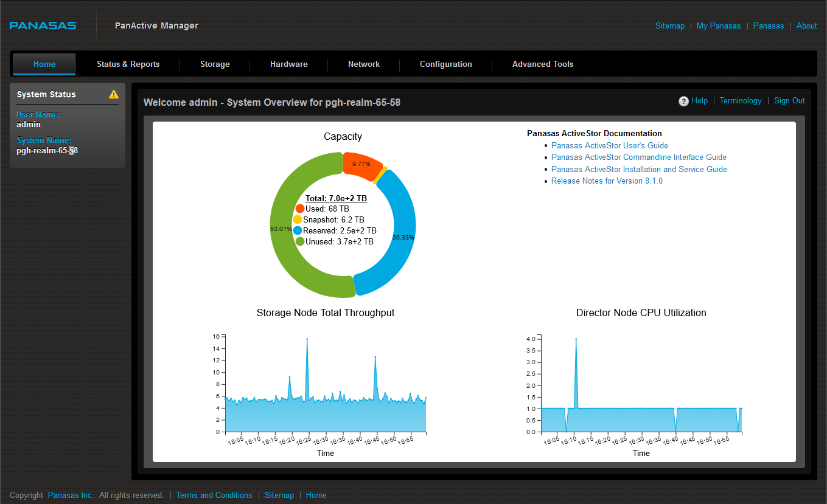Open Release Notes for Version 8.1.0
The height and width of the screenshot is (504, 827).
coord(607,181)
